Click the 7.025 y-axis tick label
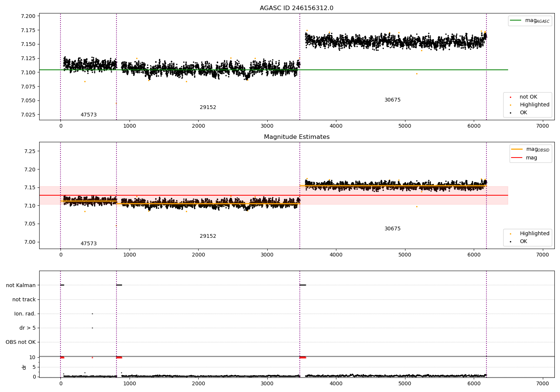 point(28,115)
